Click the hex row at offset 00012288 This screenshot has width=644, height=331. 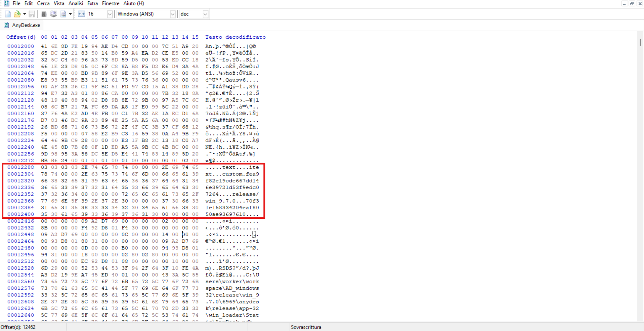119,167
